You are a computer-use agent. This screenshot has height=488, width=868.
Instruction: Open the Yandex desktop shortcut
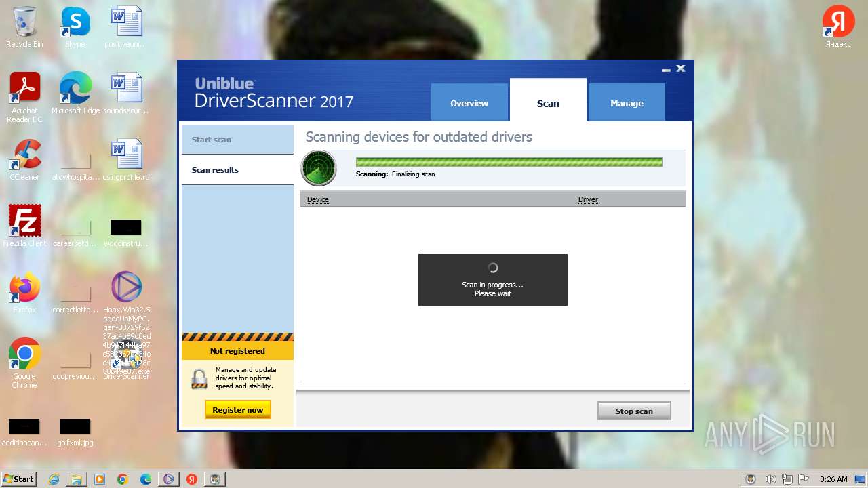[x=838, y=27]
